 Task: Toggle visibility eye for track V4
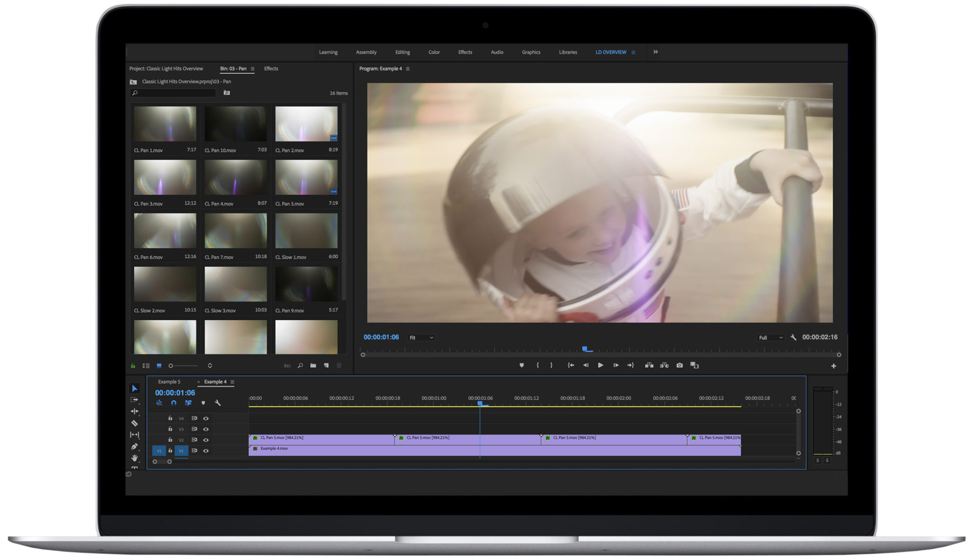pos(206,419)
